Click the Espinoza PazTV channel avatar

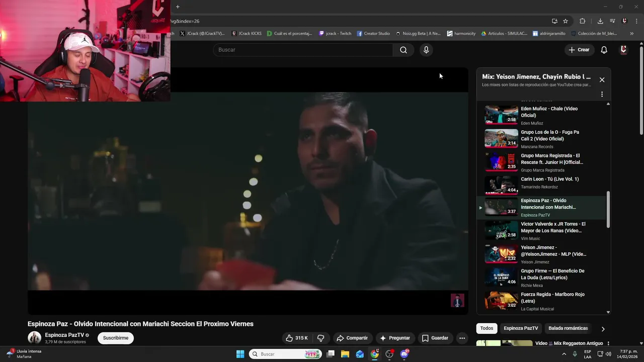click(x=34, y=338)
